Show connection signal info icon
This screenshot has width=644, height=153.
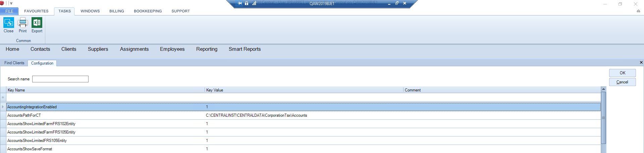pos(254,3)
